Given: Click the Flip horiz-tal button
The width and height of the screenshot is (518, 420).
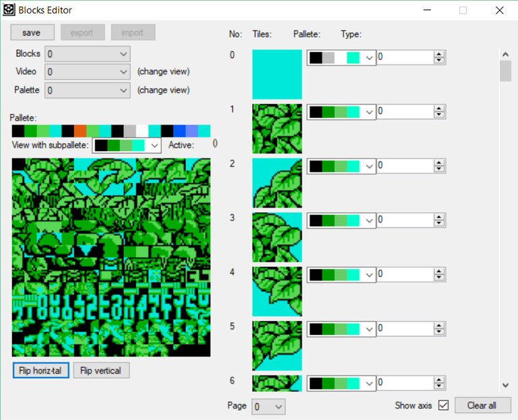Looking at the screenshot, I should (x=40, y=371).
